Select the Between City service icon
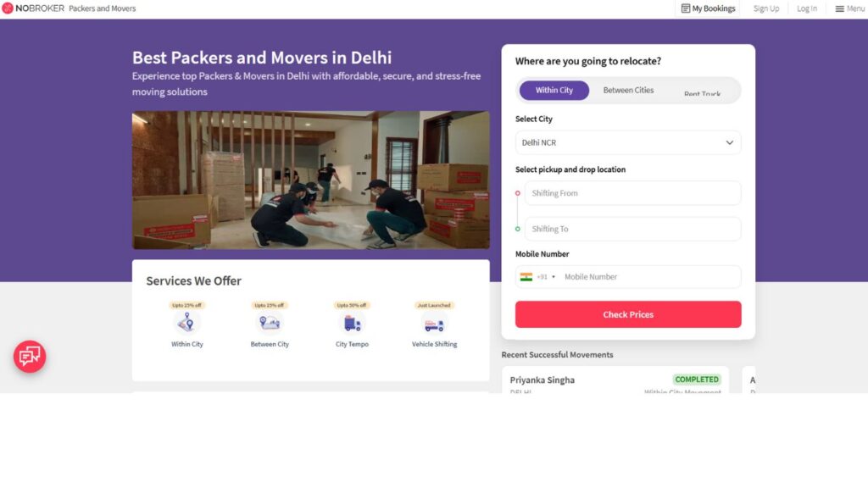The height and width of the screenshot is (488, 868). tap(270, 323)
